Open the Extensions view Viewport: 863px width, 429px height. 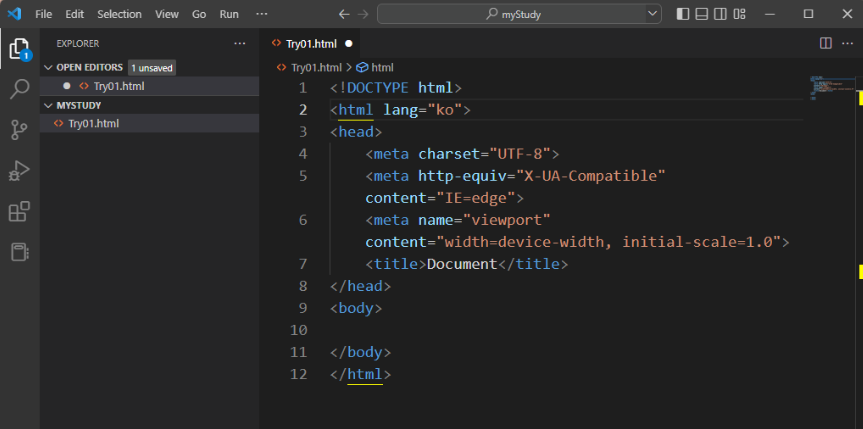point(19,211)
